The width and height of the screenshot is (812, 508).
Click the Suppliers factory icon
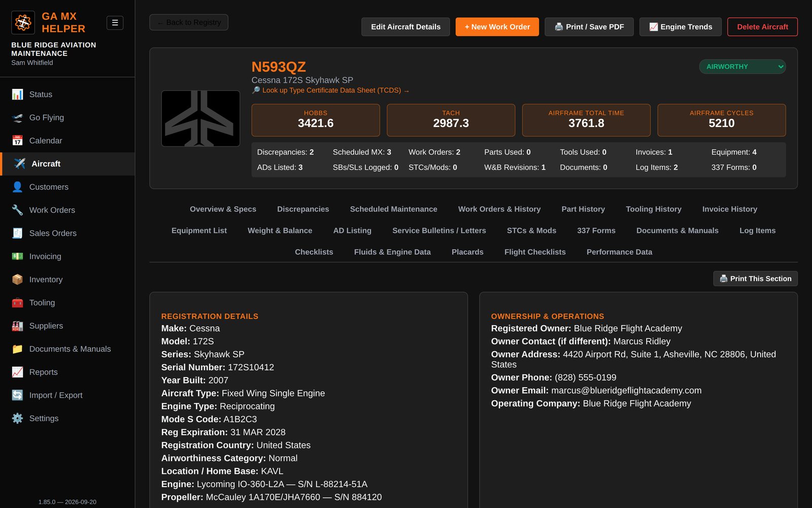(17, 326)
